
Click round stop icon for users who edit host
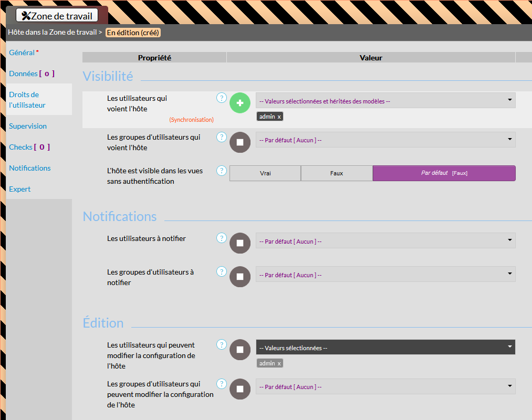point(240,350)
